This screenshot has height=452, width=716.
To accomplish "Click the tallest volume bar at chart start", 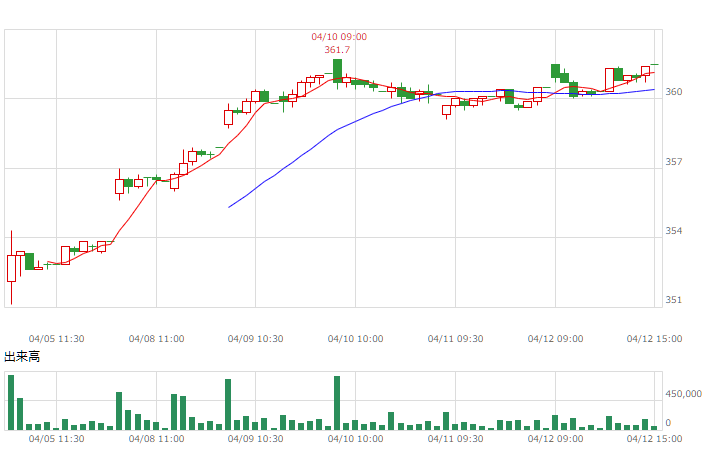I will (x=11, y=402).
